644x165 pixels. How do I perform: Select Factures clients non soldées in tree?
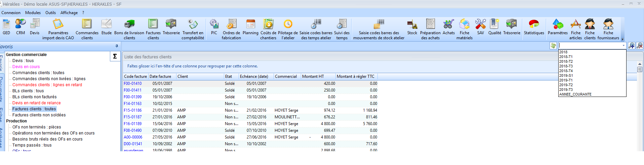pos(39,115)
